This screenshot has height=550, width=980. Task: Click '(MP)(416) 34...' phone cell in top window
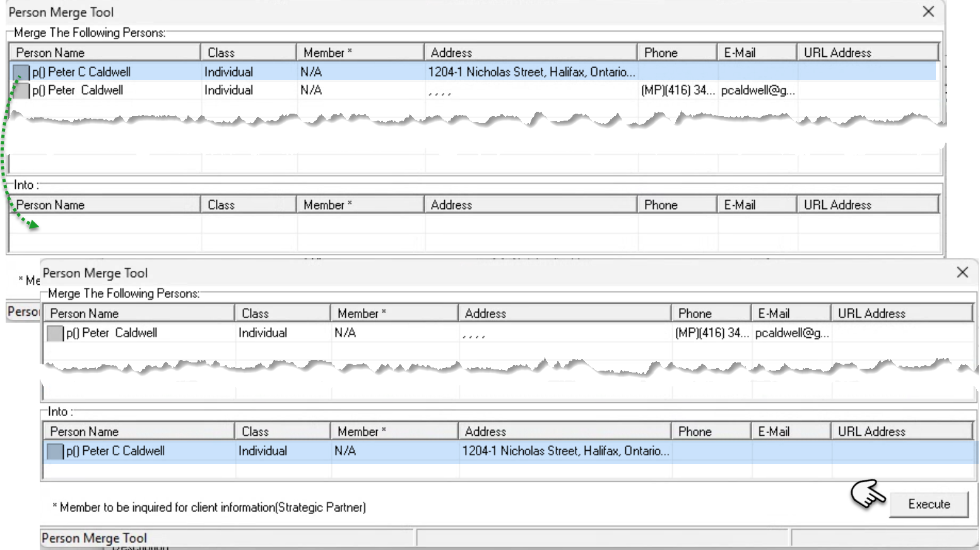(x=678, y=90)
